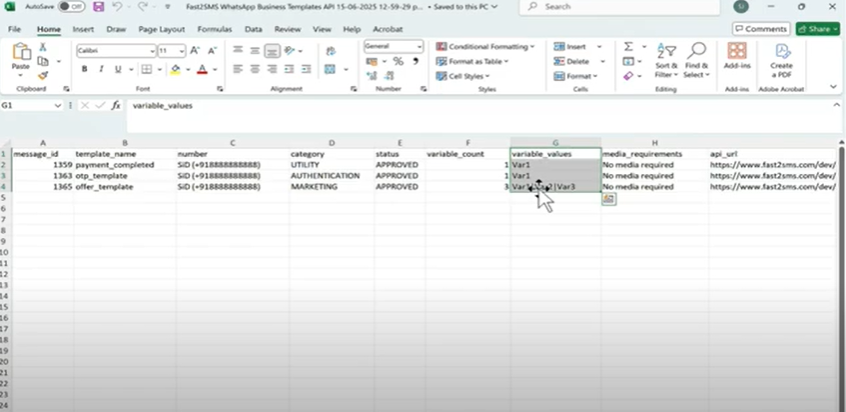Toggle the AutoSave switch
This screenshot has height=412, width=846.
click(x=70, y=6)
